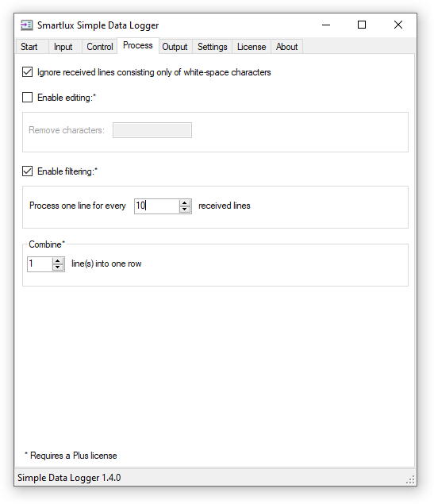Decrease Combine lines value with down arrow
Screen dimensions: 434x504
click(58, 267)
